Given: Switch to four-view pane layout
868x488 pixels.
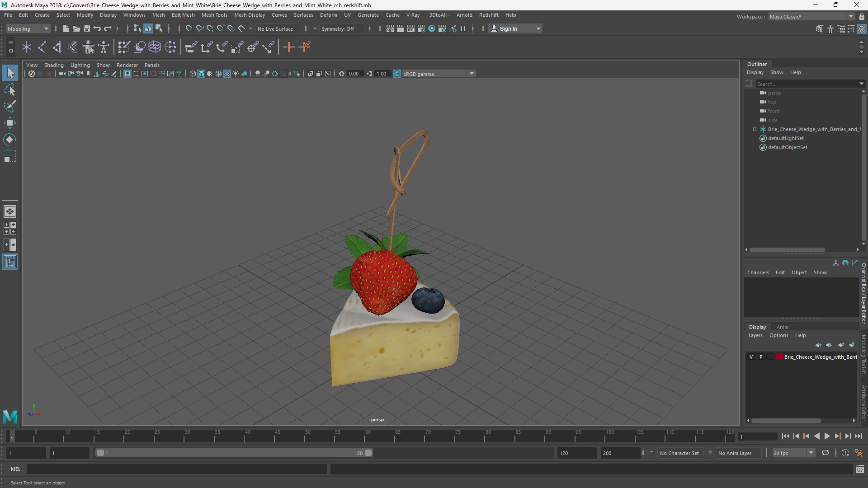Looking at the screenshot, I should 10,228.
